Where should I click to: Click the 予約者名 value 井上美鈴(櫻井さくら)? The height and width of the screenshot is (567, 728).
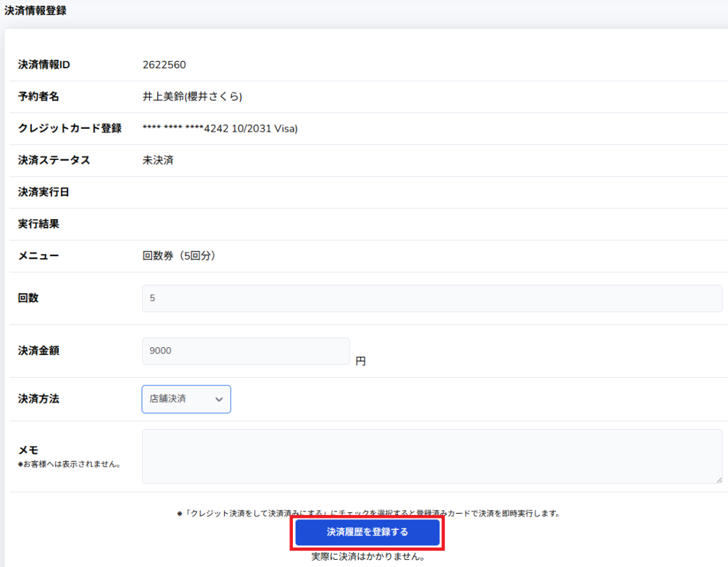(x=197, y=97)
